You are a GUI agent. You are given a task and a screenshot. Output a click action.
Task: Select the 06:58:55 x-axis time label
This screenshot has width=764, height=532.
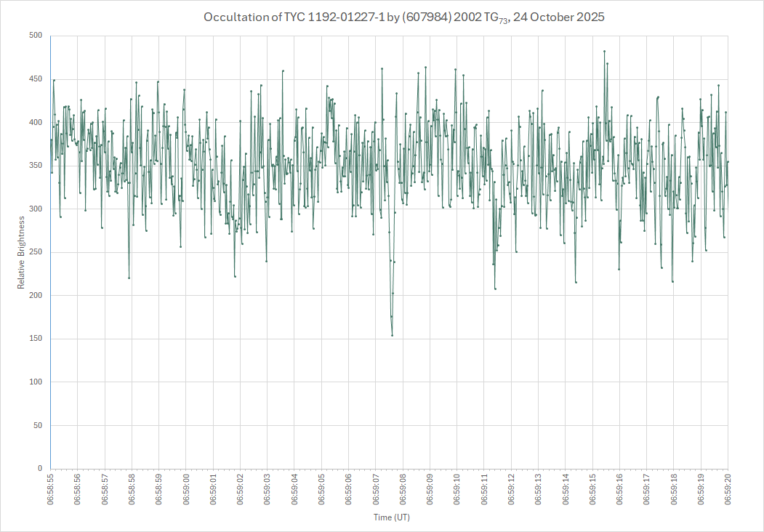pos(50,490)
